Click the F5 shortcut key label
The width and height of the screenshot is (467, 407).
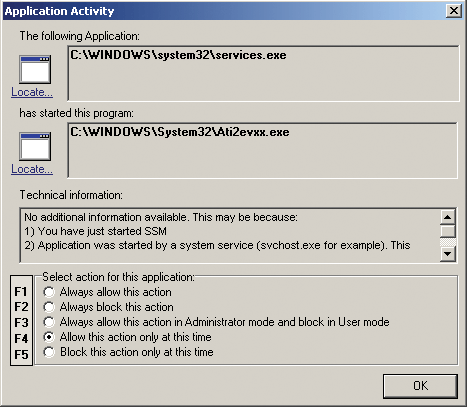[21, 354]
